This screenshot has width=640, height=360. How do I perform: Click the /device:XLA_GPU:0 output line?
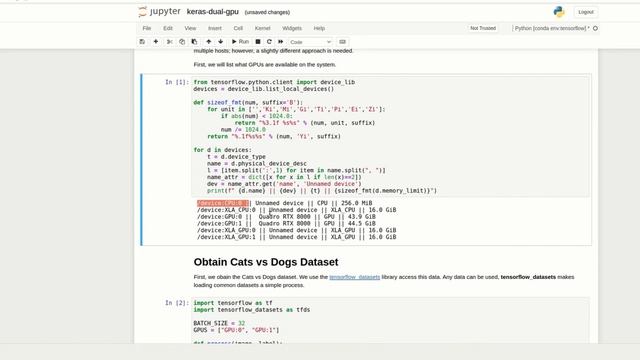pos(296,230)
